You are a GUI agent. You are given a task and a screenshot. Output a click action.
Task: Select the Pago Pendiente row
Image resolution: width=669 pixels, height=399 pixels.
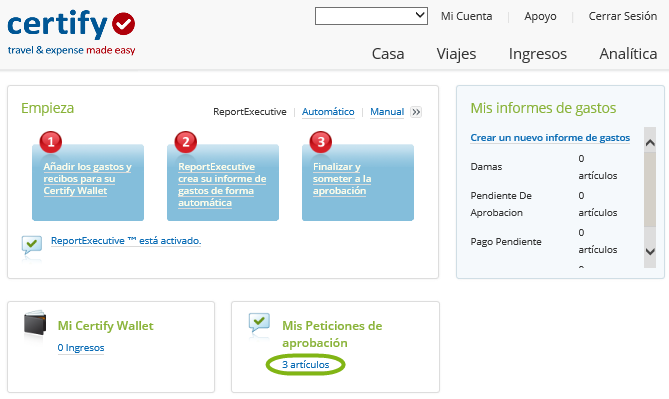pyautogui.click(x=544, y=241)
